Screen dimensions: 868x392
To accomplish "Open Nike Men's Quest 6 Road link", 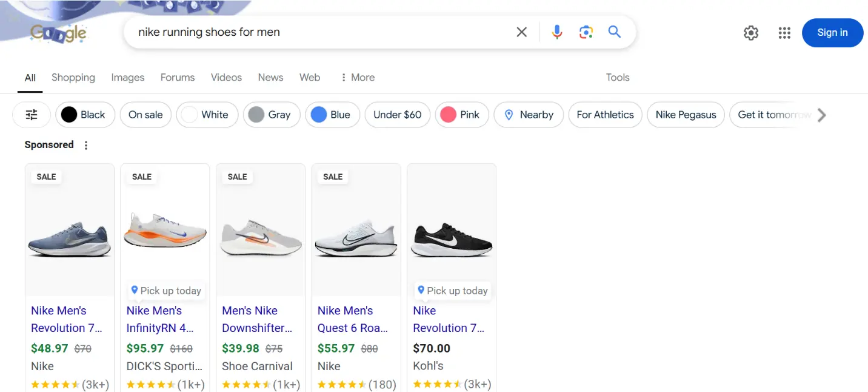I will (x=353, y=319).
